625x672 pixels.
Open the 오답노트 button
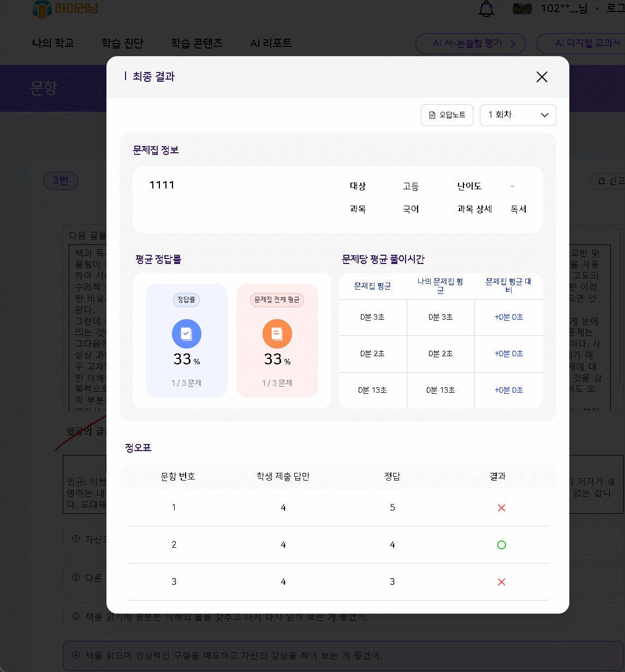pyautogui.click(x=447, y=115)
